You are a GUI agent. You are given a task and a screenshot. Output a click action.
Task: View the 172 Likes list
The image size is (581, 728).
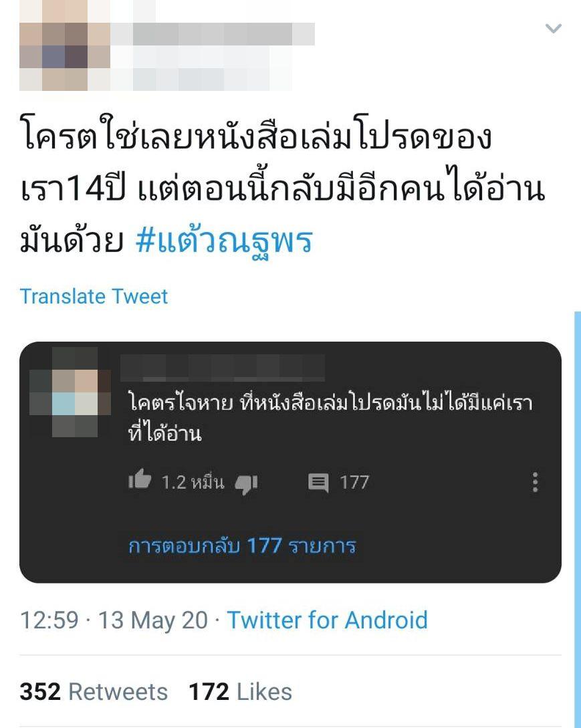(240, 691)
